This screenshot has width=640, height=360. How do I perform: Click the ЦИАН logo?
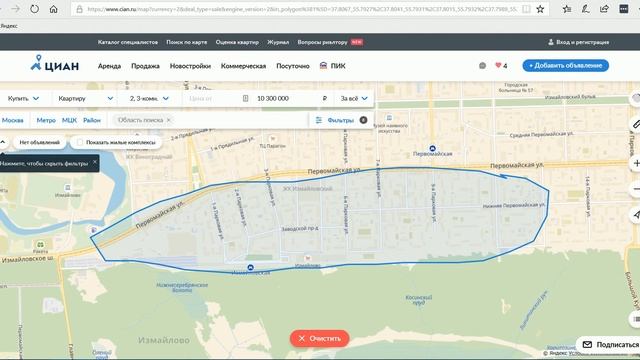point(55,64)
